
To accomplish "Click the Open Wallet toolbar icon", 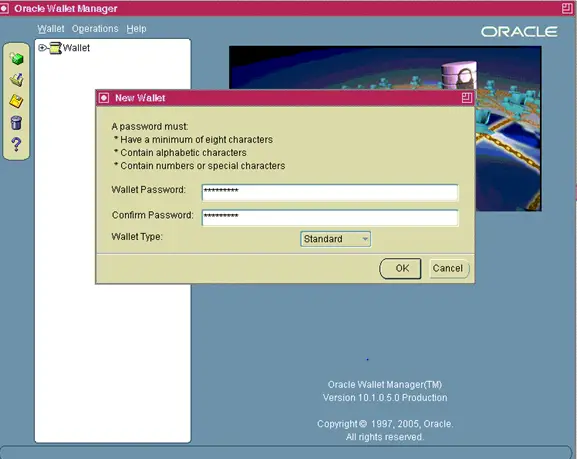I will click(x=17, y=79).
